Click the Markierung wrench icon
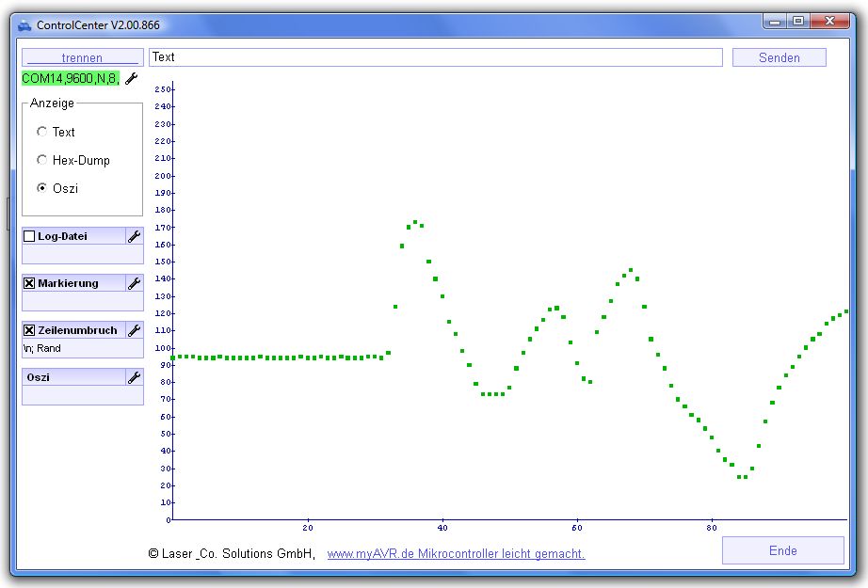The image size is (868, 588). [x=134, y=283]
